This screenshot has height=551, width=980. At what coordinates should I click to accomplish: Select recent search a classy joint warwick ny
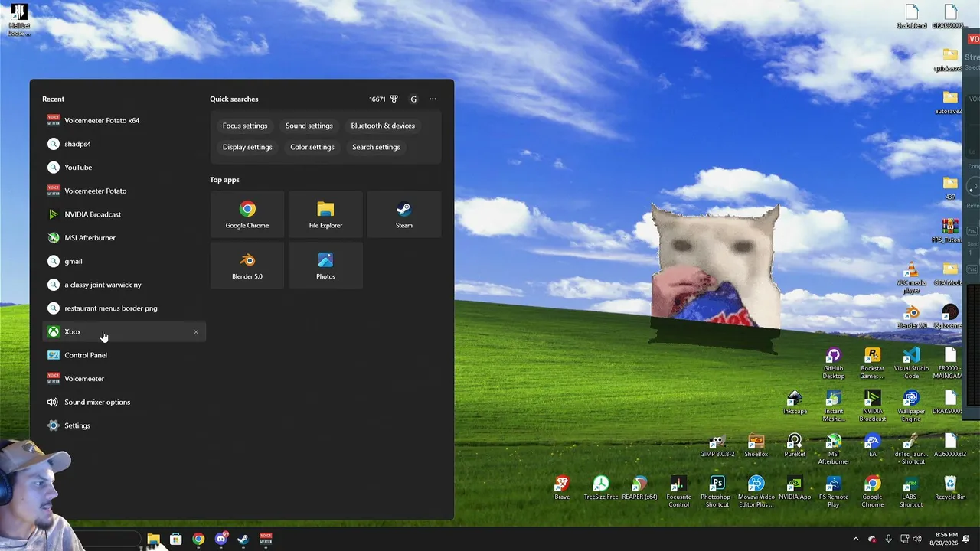pos(124,285)
